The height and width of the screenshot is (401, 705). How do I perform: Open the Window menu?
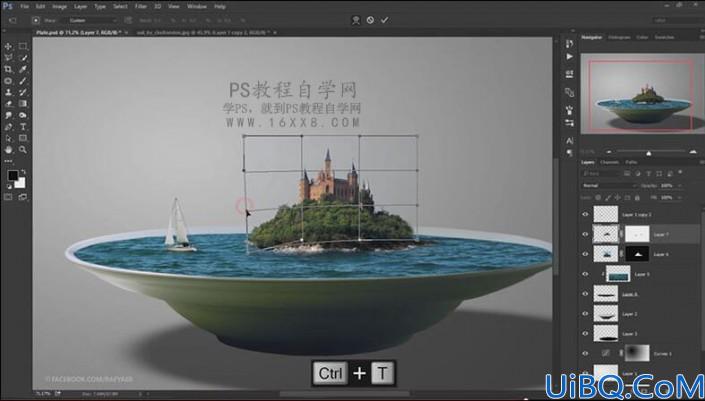196,6
